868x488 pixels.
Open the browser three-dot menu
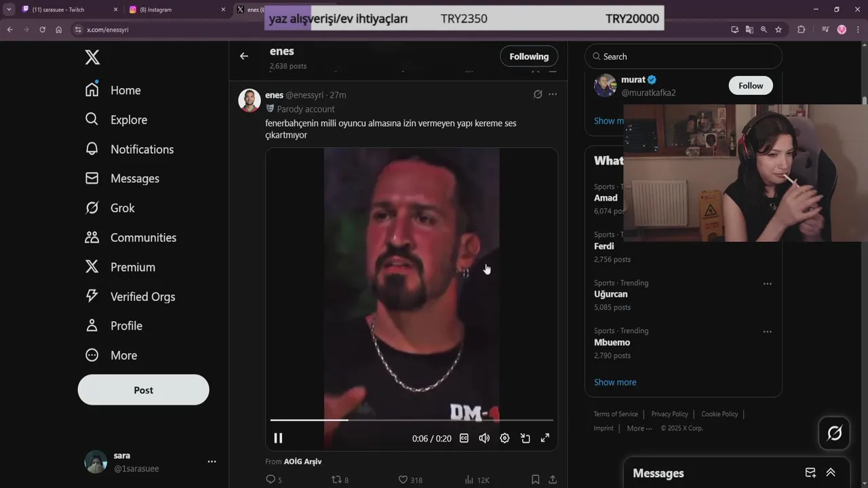[x=858, y=30]
